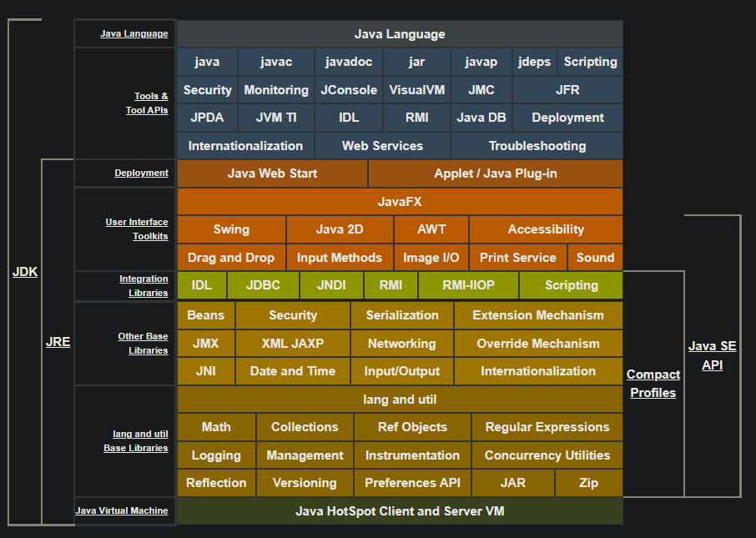Select the javadoc tool cell
This screenshot has width=756, height=538.
pyautogui.click(x=349, y=62)
